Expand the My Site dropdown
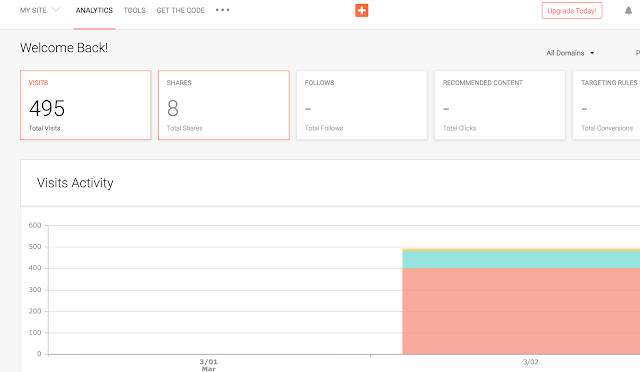Screen dimensions: 640x372 point(40,10)
